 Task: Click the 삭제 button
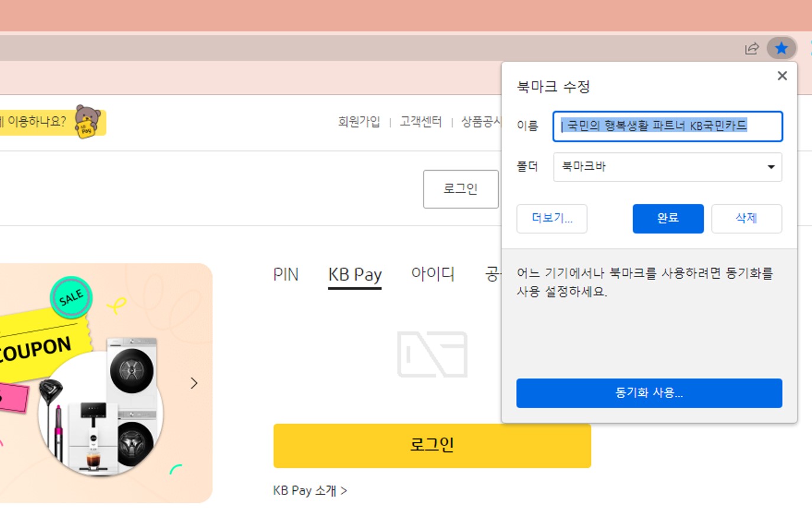pyautogui.click(x=746, y=219)
